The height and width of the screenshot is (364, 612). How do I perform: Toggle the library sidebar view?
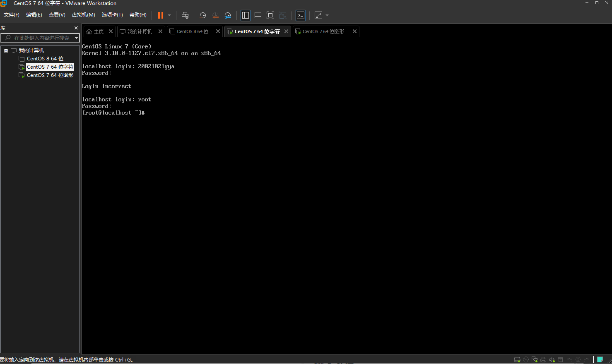coord(246,15)
